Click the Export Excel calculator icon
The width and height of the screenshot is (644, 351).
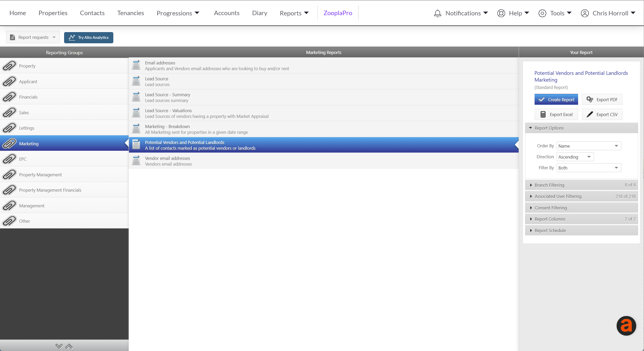tap(543, 114)
